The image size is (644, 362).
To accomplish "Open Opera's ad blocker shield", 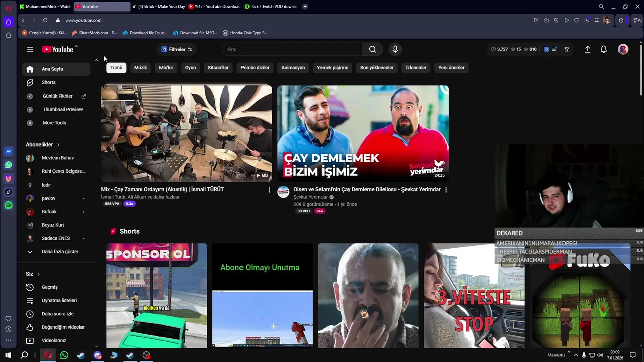I will (x=556, y=20).
